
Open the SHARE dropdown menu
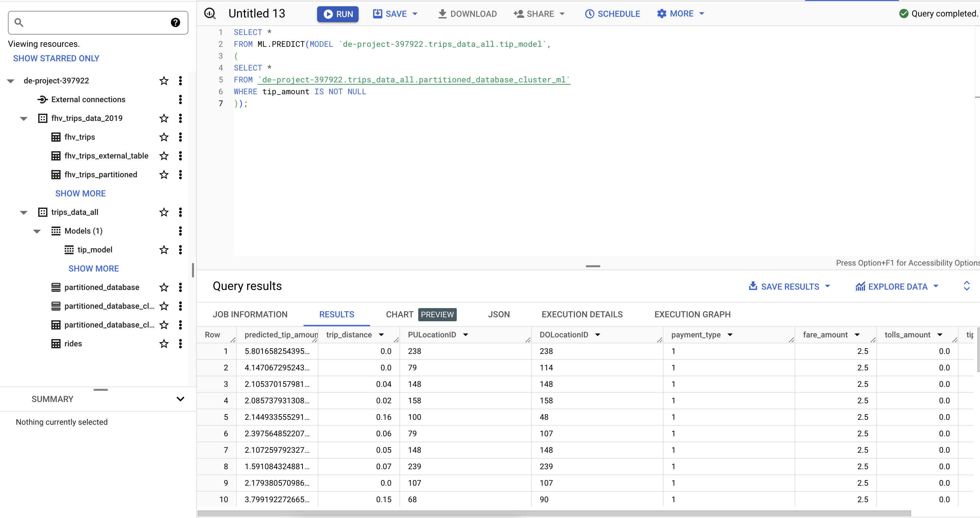(540, 14)
